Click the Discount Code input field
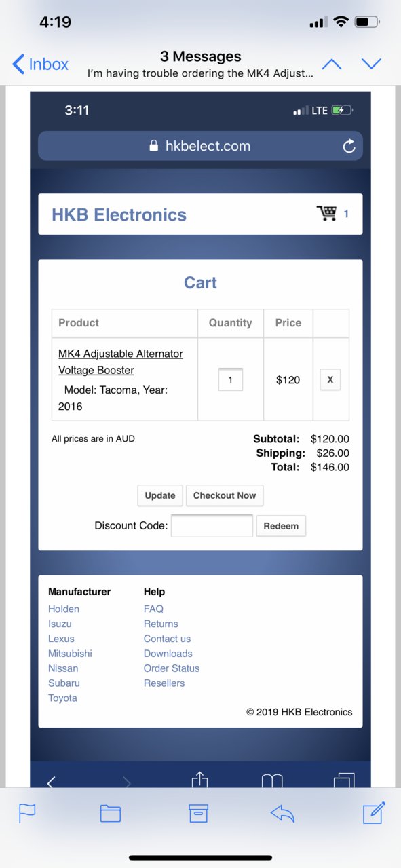This screenshot has width=401, height=868. pyautogui.click(x=212, y=526)
